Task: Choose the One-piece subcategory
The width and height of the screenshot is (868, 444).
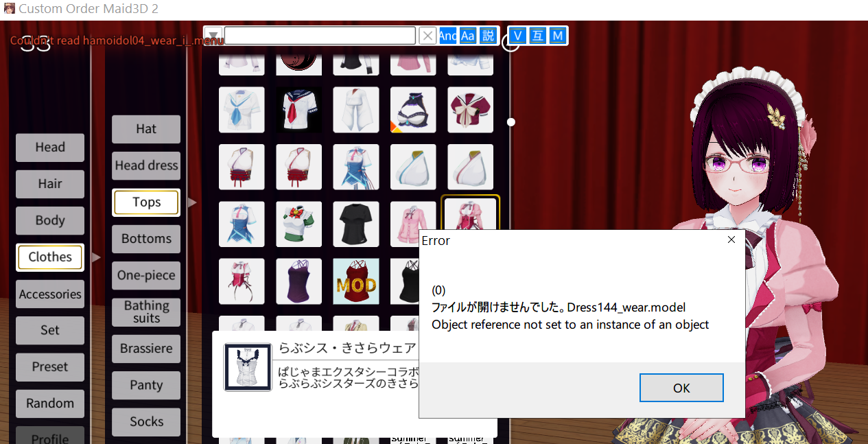Action: pos(146,275)
